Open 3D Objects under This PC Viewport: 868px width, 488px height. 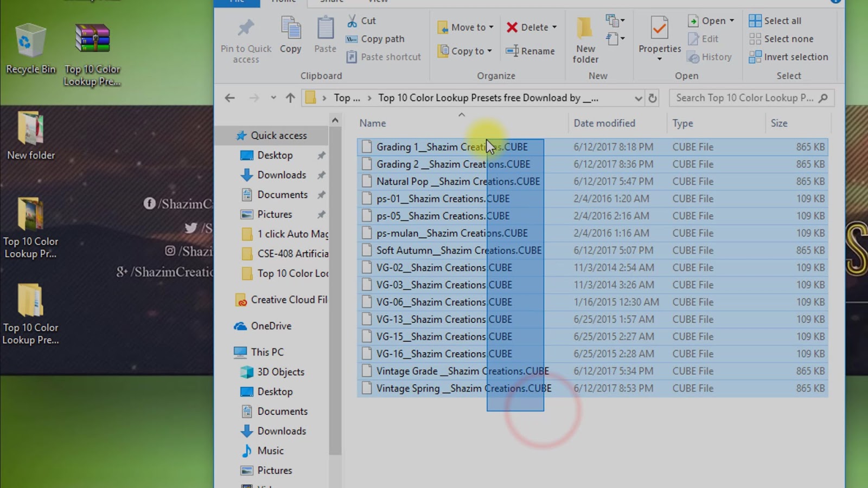tap(272, 372)
